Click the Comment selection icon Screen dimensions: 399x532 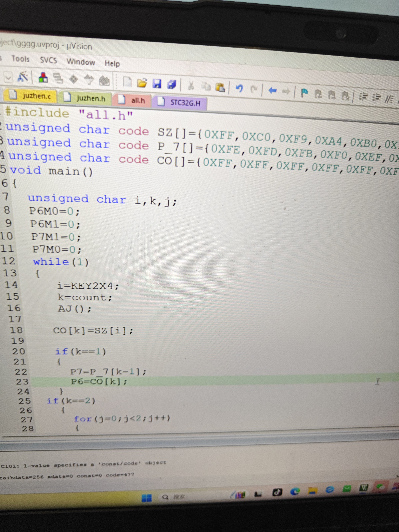(389, 99)
